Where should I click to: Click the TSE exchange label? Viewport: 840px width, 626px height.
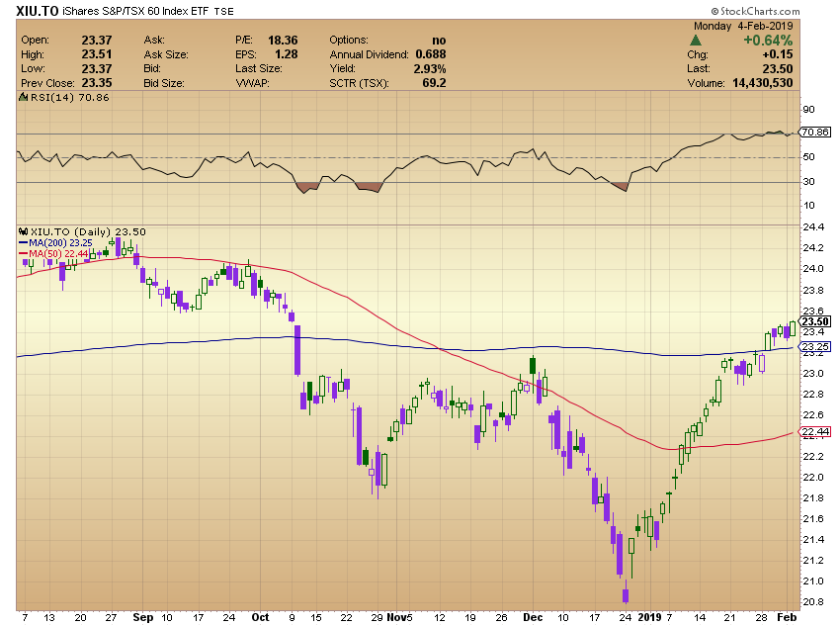[224, 11]
